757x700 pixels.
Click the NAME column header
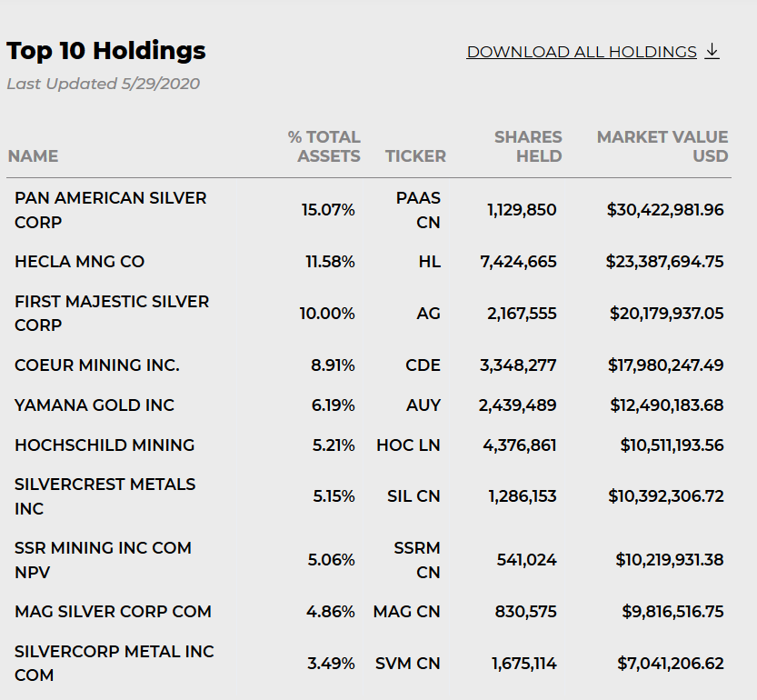click(x=33, y=156)
